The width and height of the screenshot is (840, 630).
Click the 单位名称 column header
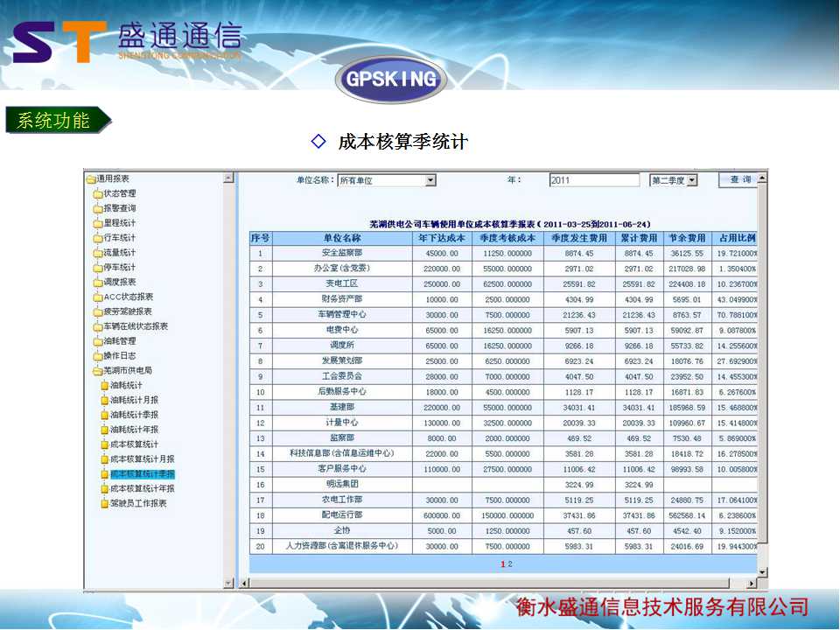(x=341, y=238)
